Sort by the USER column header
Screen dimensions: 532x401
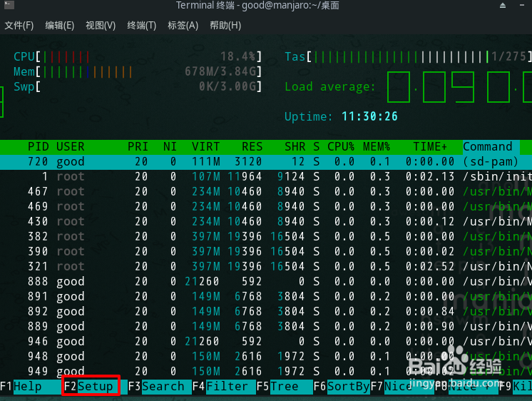pos(70,147)
